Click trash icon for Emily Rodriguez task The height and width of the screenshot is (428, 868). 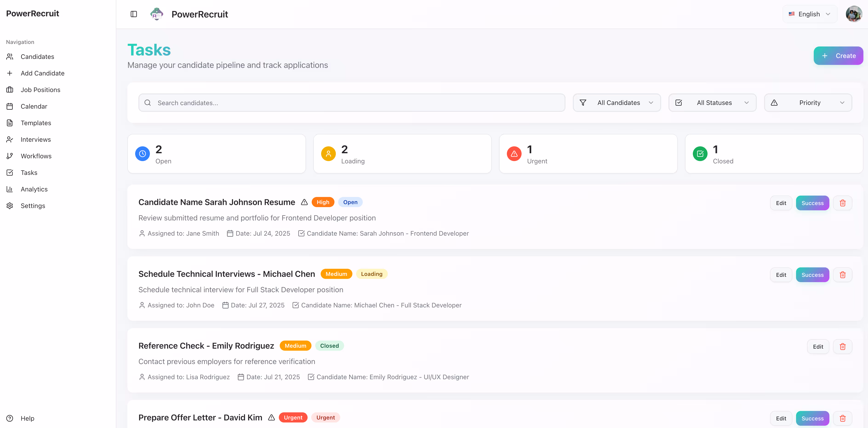[x=842, y=347]
